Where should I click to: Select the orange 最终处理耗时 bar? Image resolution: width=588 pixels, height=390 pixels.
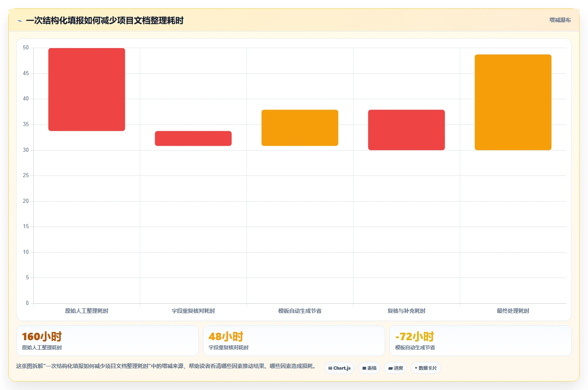(x=513, y=102)
